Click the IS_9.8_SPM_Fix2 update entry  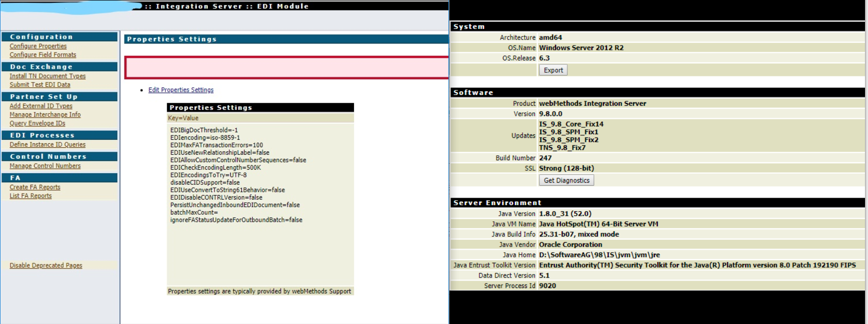coord(568,140)
